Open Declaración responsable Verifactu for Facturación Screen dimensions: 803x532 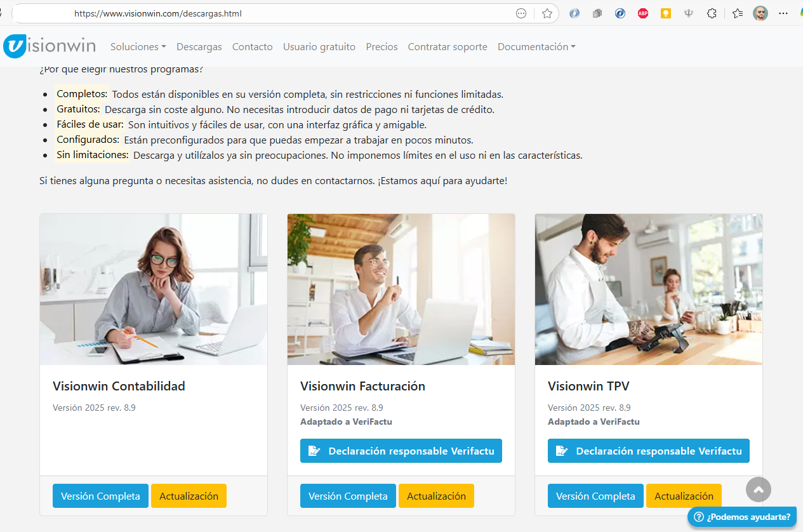click(x=401, y=451)
